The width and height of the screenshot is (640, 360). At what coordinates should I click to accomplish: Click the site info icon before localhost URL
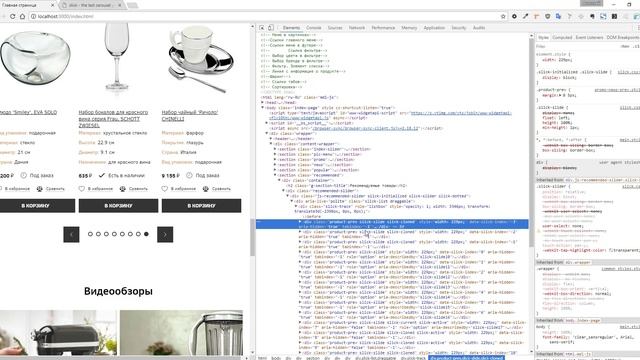(33, 16)
